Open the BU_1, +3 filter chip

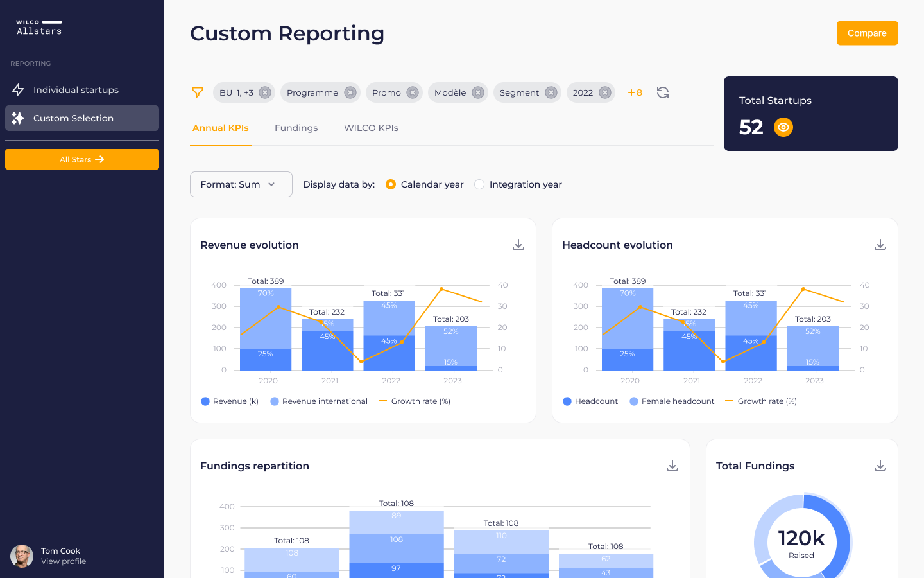[x=236, y=92]
